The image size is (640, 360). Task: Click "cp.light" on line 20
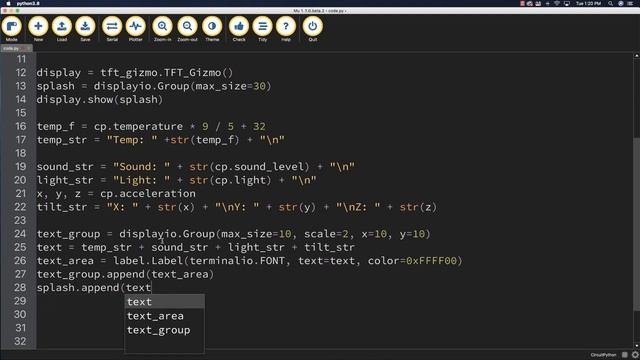[240, 180]
